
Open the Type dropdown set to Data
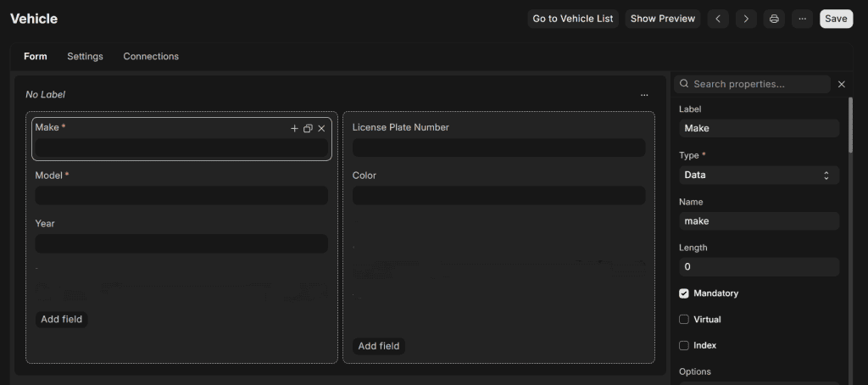click(759, 175)
